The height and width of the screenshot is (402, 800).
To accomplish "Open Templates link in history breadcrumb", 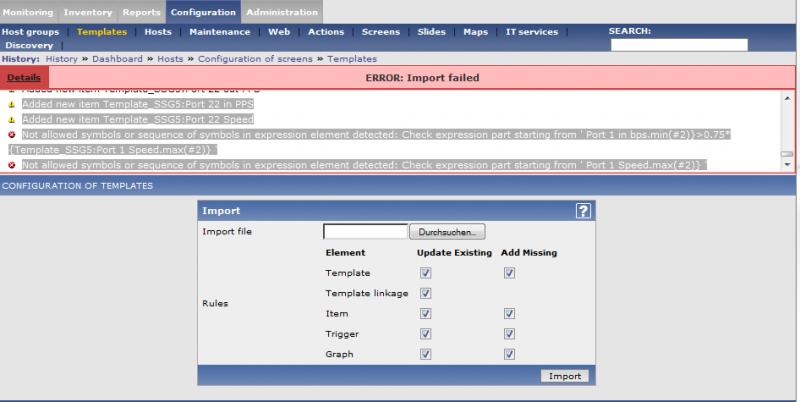I will (352, 59).
